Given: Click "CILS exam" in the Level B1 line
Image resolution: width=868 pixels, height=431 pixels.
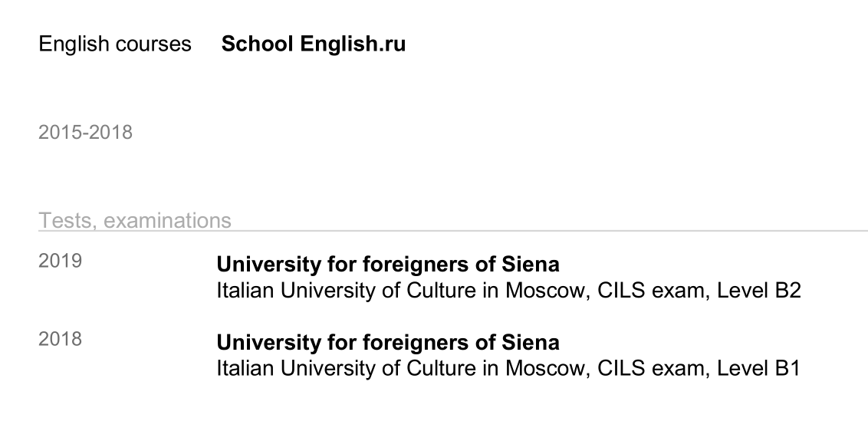Looking at the screenshot, I should click(650, 369).
